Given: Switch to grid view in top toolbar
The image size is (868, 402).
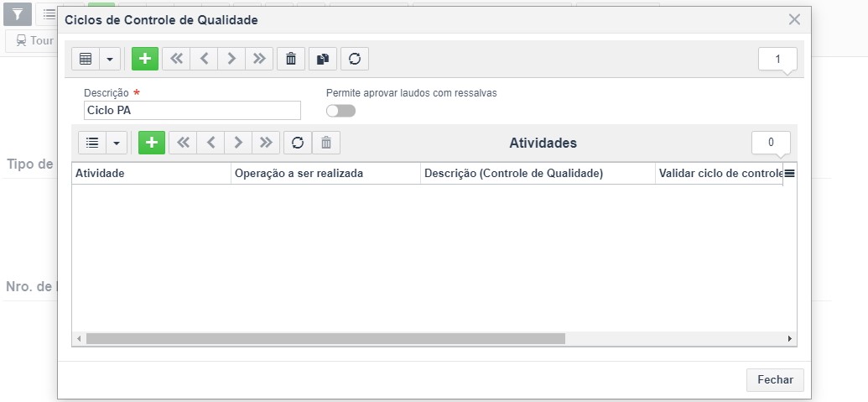Looking at the screenshot, I should click(x=86, y=59).
